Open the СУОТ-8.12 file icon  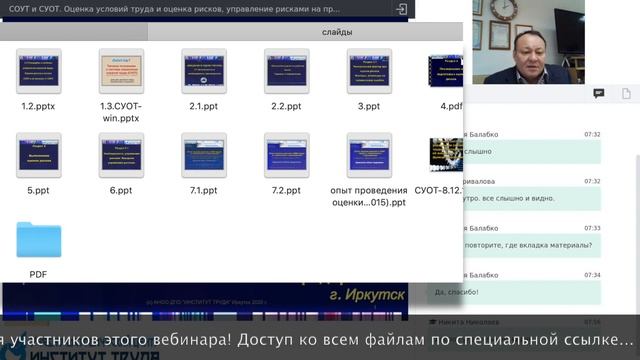click(446, 155)
